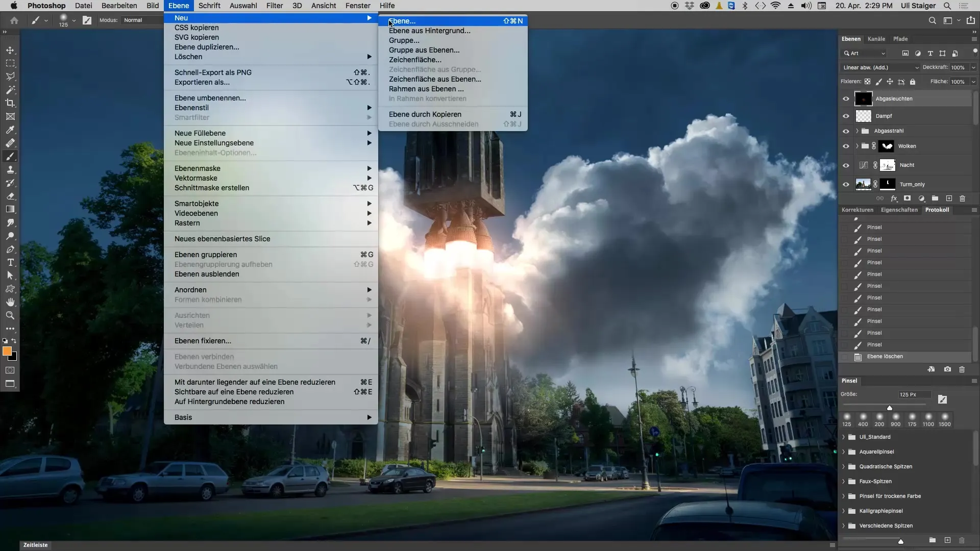
Task: Select the Type tool
Action: tap(10, 262)
